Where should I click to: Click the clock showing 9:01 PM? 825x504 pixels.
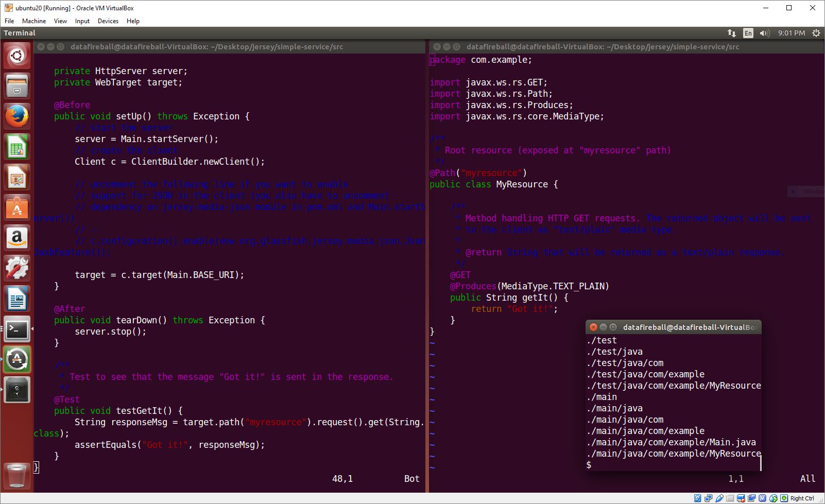(791, 32)
